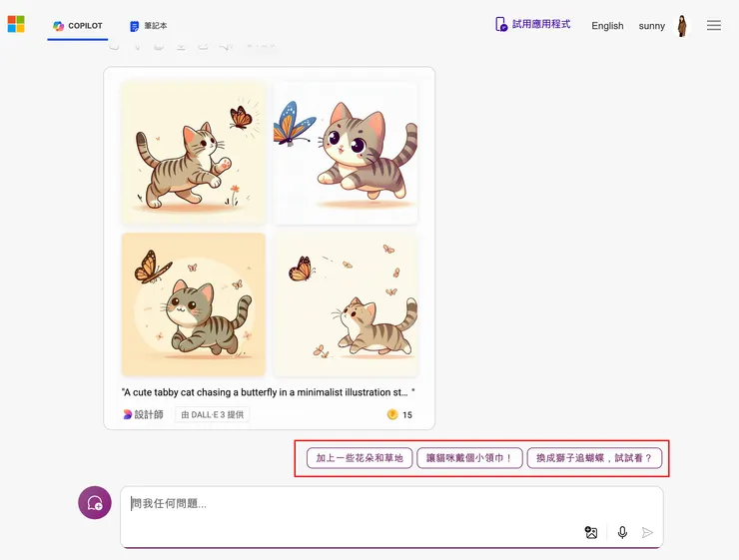Open the hamburger menu
The width and height of the screenshot is (739, 560).
click(x=714, y=25)
